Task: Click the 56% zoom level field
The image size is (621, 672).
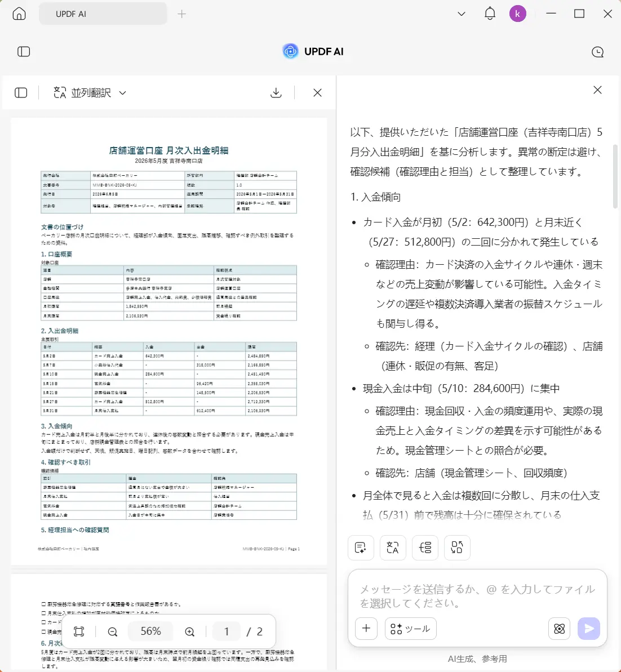Action: (x=150, y=631)
